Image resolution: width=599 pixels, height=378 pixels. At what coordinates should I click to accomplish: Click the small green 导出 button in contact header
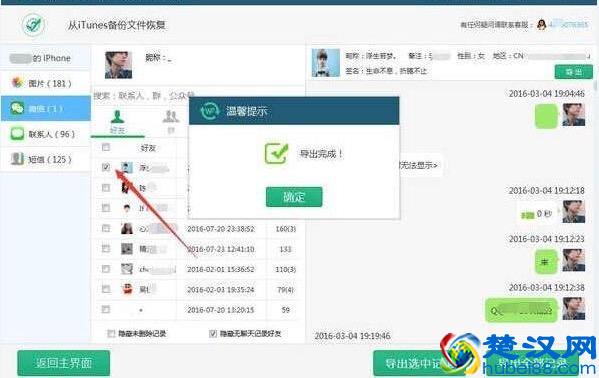(x=573, y=72)
